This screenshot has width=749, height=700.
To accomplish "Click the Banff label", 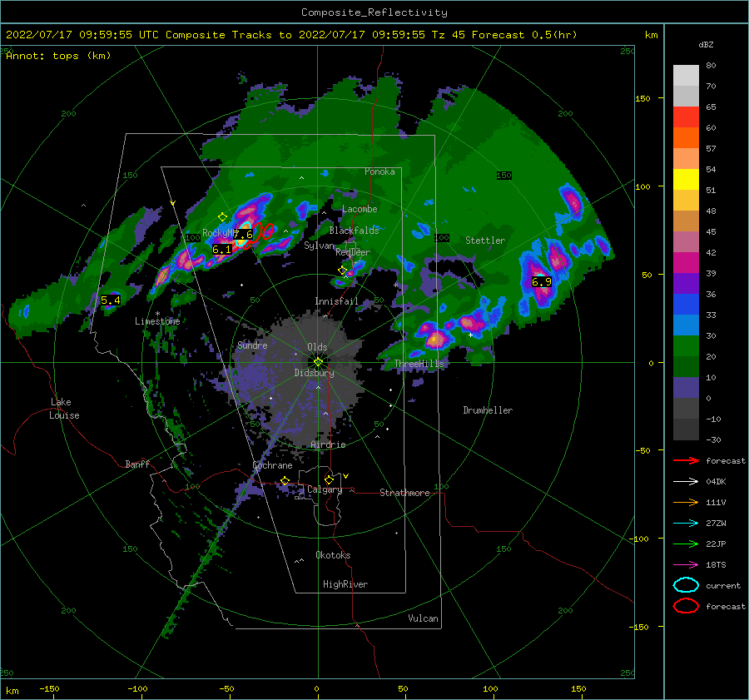I will [137, 464].
